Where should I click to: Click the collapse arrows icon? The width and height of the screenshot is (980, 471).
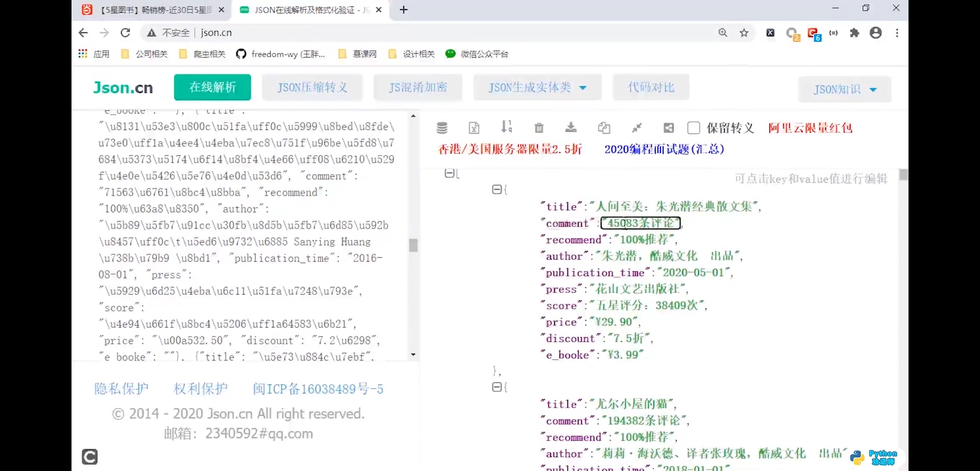point(637,128)
